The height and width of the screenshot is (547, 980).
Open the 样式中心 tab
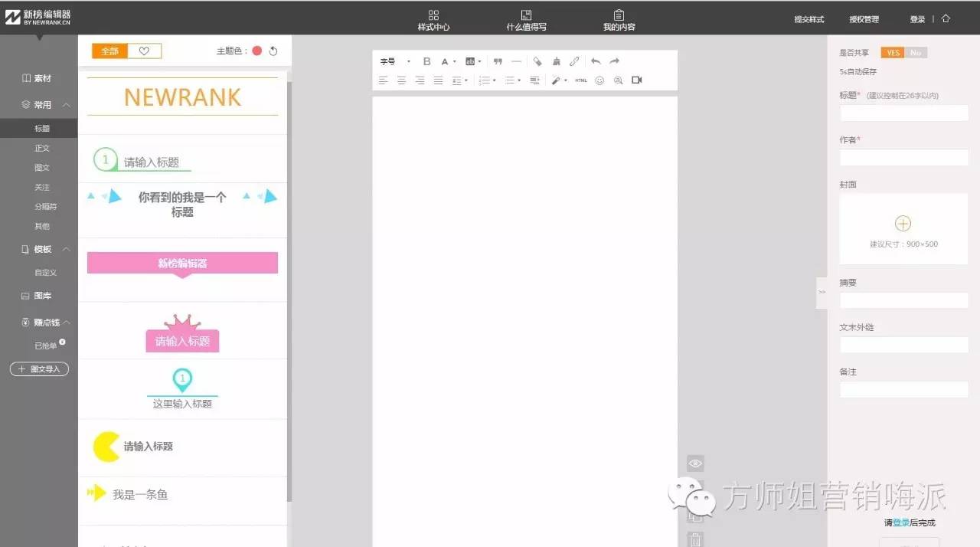coord(433,21)
